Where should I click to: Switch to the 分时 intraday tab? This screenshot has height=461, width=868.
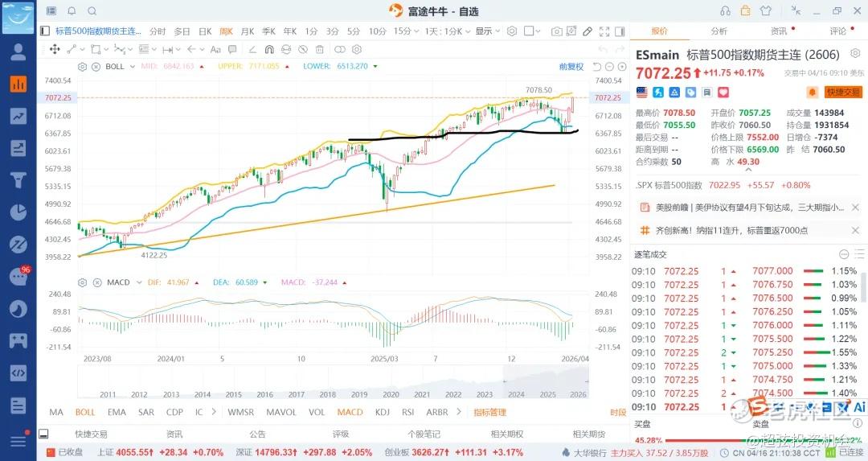point(158,31)
